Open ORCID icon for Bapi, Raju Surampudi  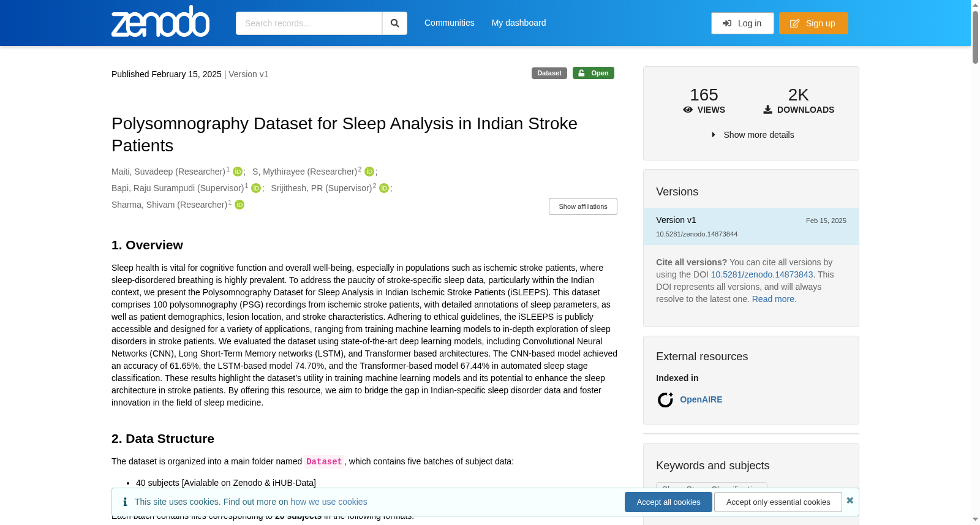(256, 188)
